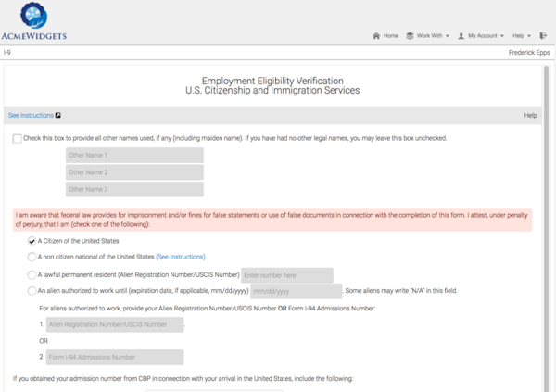Check the other names used checkbox
The image size is (556, 392).
[x=18, y=139]
